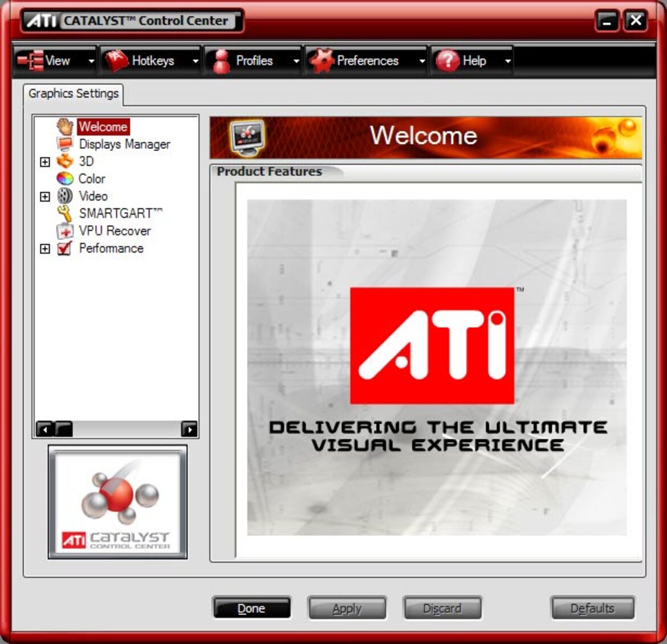Click the Catalyst Control Center logo thumbnail
667x644 pixels.
pos(118,502)
